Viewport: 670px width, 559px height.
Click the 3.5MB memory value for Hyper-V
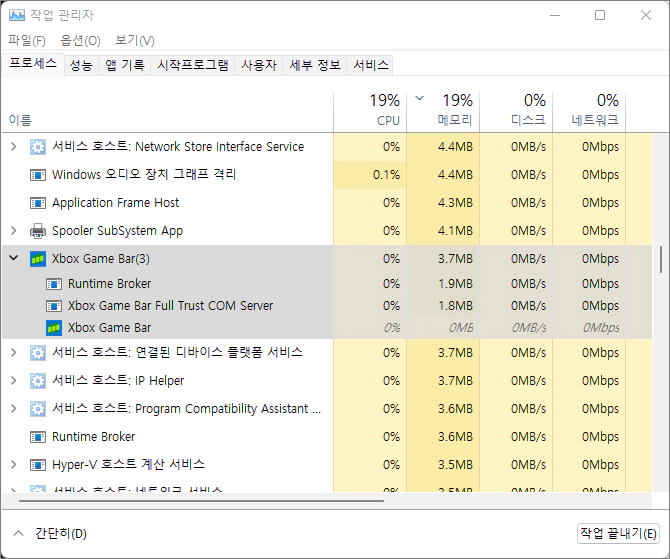(455, 465)
